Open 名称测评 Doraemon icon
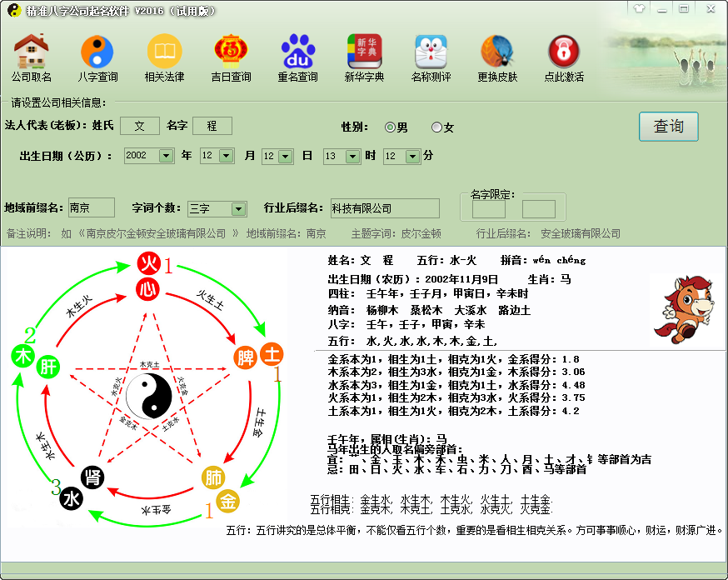 [x=431, y=52]
